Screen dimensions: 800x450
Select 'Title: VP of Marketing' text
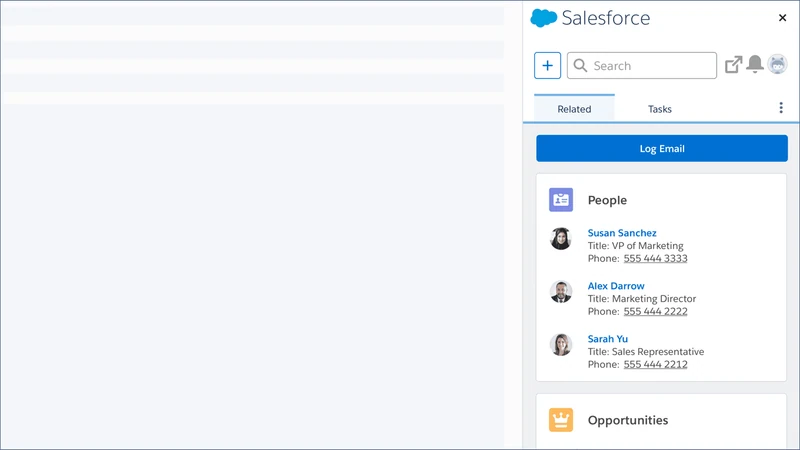tap(635, 245)
